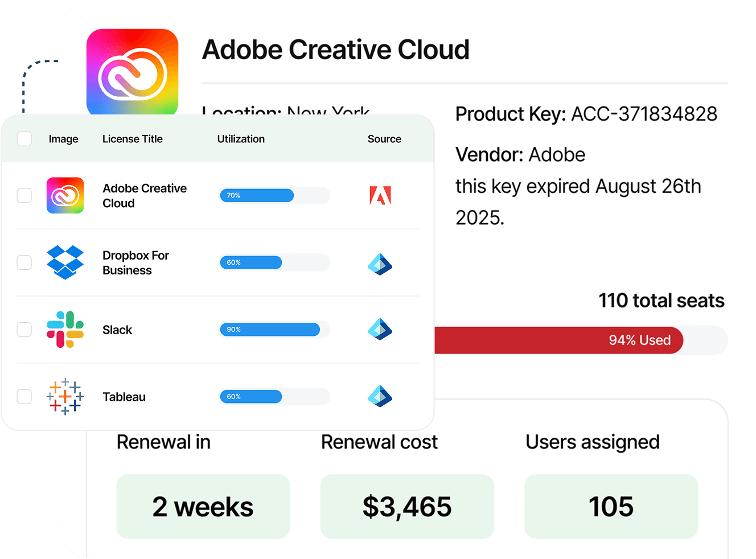The image size is (756, 559).
Task: Click the License Title column header
Action: tap(133, 139)
